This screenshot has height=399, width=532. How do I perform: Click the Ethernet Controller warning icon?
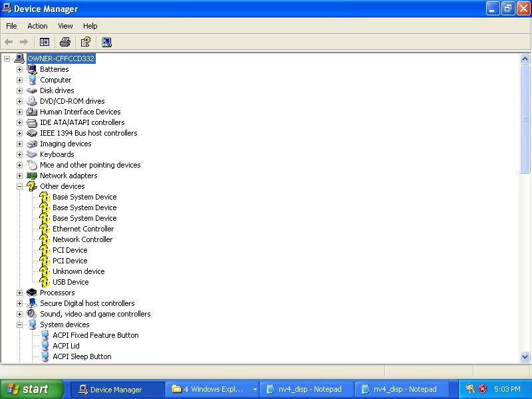[x=45, y=229]
